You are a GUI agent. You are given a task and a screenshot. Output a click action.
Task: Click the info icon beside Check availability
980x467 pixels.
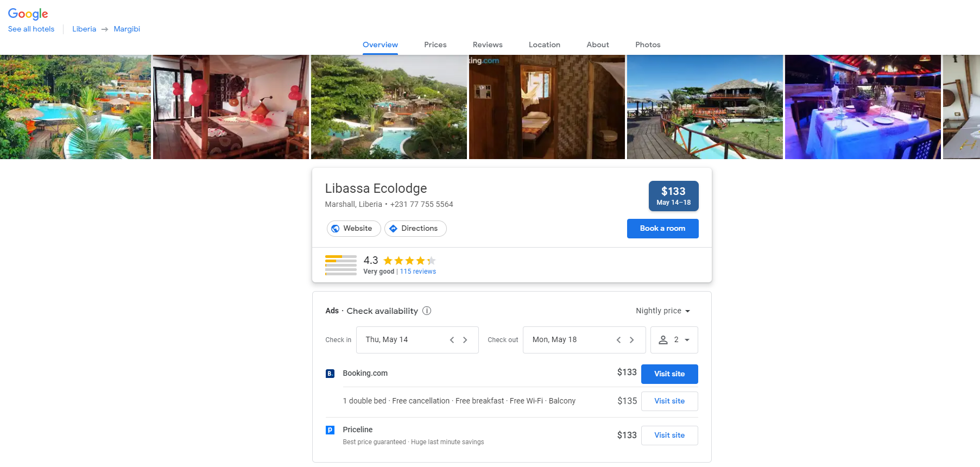(427, 311)
